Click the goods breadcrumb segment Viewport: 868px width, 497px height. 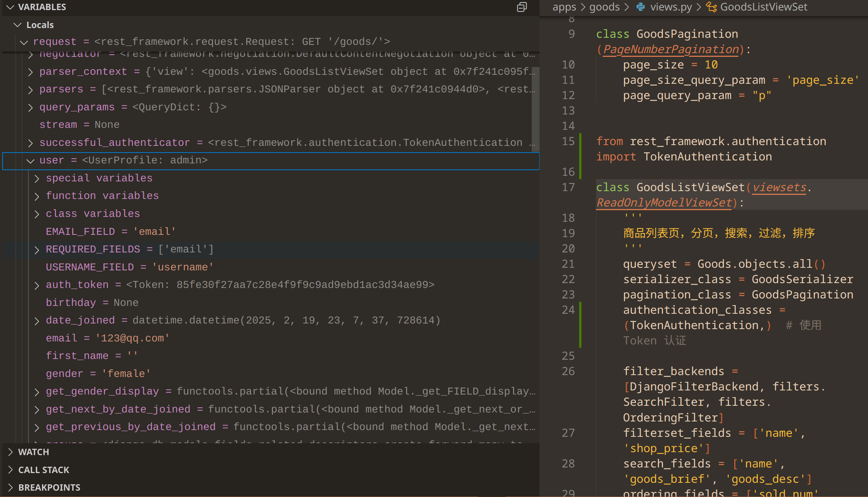604,7
